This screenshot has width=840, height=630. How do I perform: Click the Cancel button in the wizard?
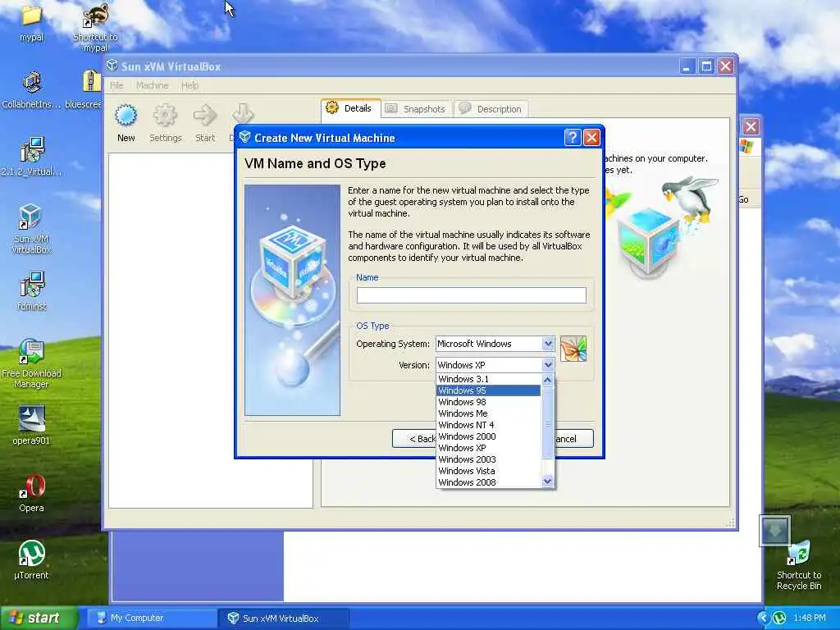coord(573,439)
